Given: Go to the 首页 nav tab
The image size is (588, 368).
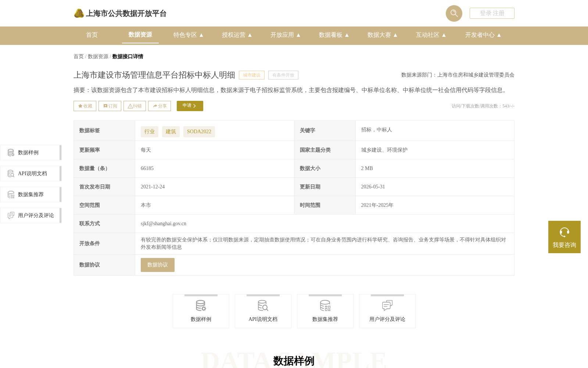Looking at the screenshot, I should [x=92, y=35].
